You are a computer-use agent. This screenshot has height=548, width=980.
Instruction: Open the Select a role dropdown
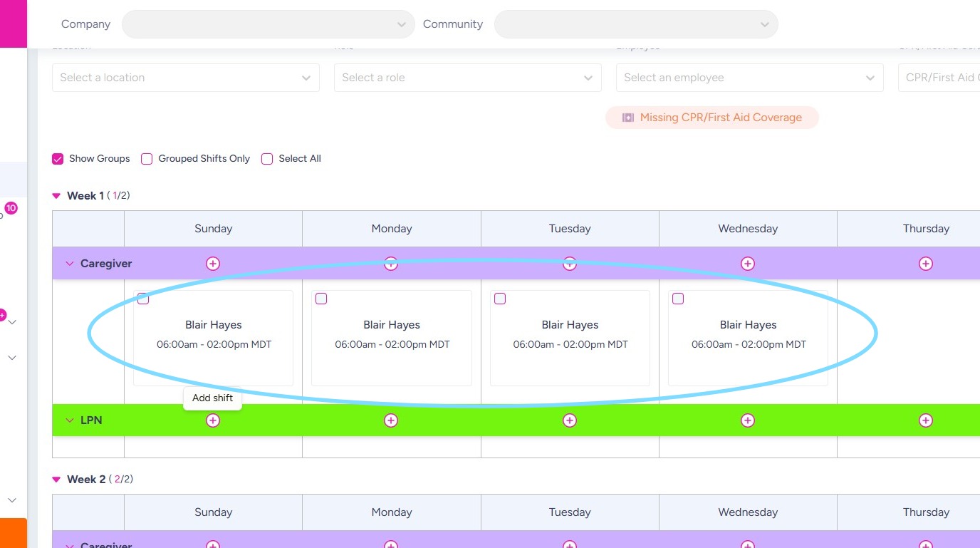tap(467, 78)
